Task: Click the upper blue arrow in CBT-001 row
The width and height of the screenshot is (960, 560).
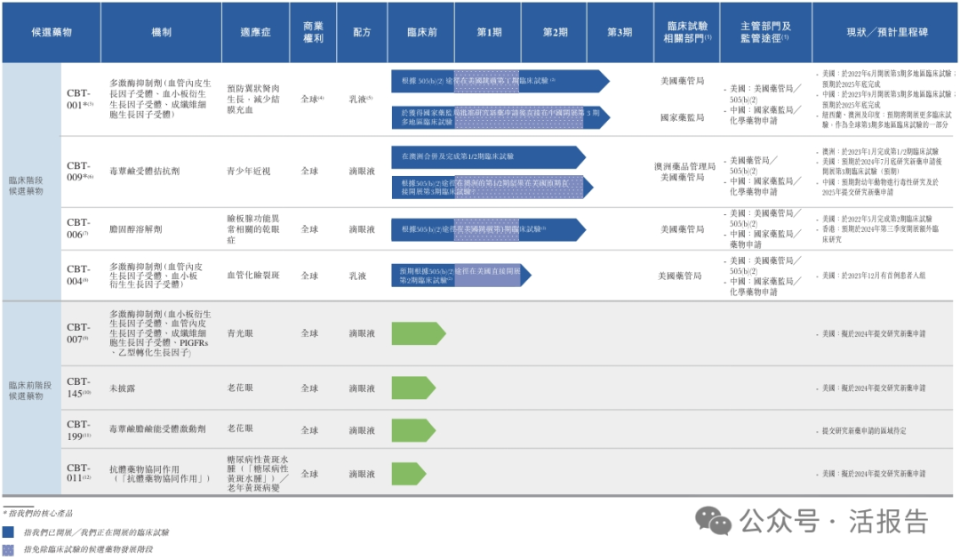Action: pyautogui.click(x=499, y=81)
